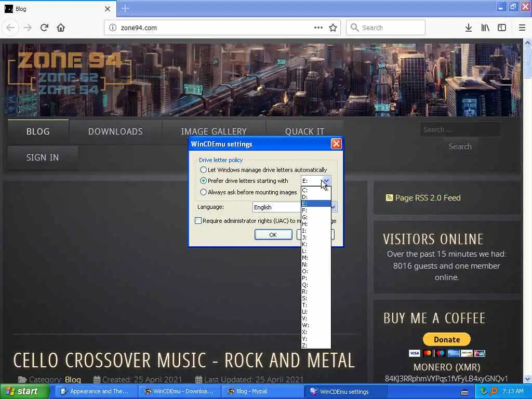Click the browser Search field
Viewport: 532px width, 399px height.
(385, 28)
